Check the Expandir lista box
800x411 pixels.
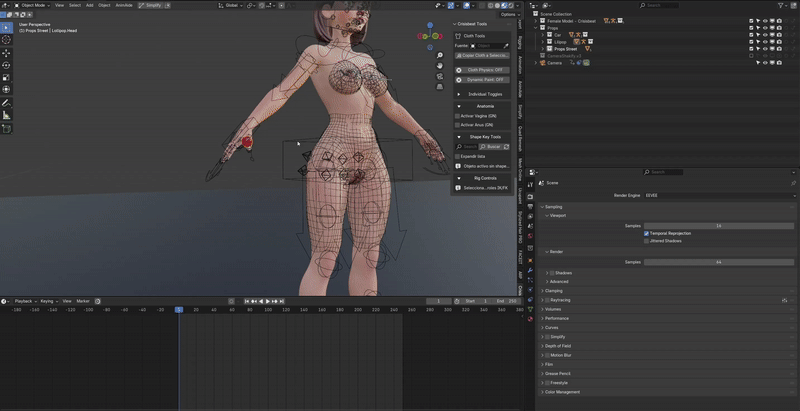[x=457, y=157]
